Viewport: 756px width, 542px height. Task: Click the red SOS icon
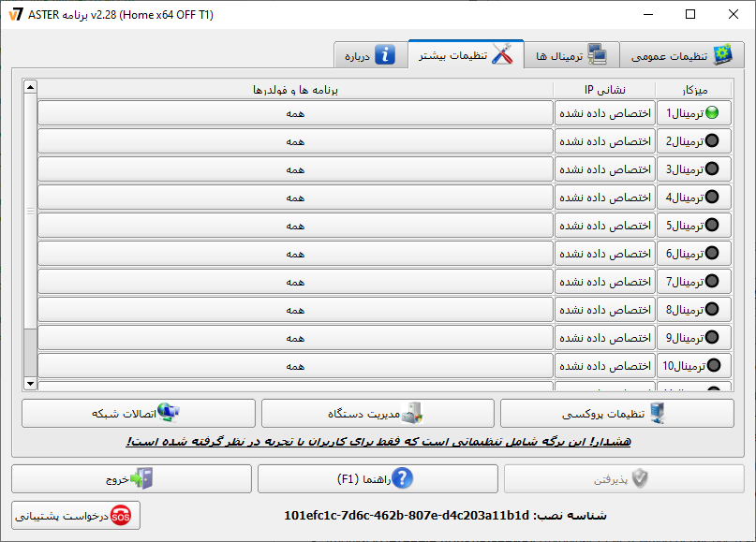[x=120, y=516]
